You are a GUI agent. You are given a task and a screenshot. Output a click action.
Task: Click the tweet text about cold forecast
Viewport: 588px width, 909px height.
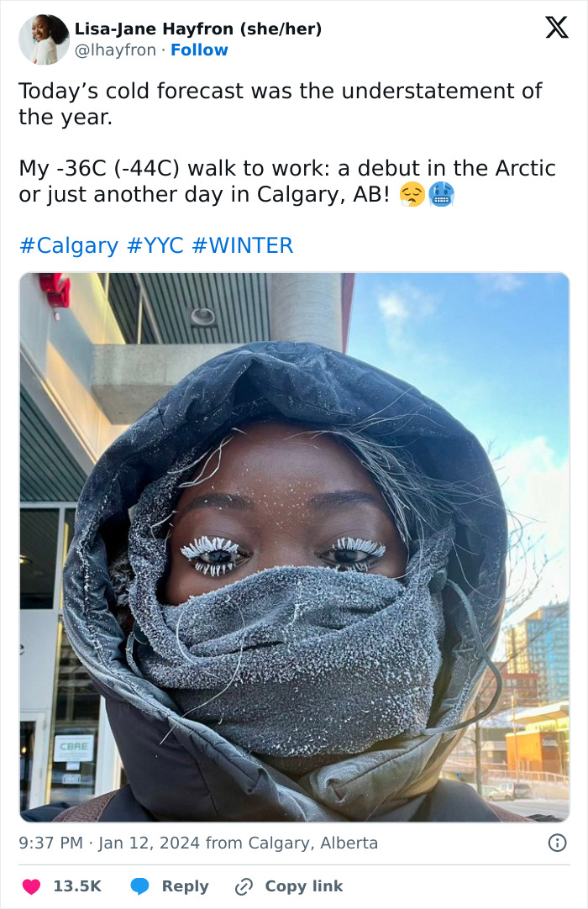tap(280, 104)
